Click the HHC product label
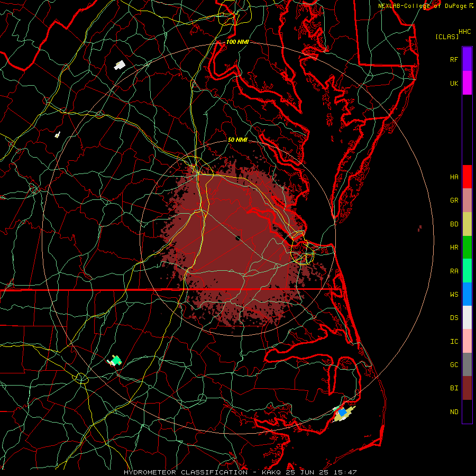This screenshot has width=476, height=476. pyautogui.click(x=465, y=32)
